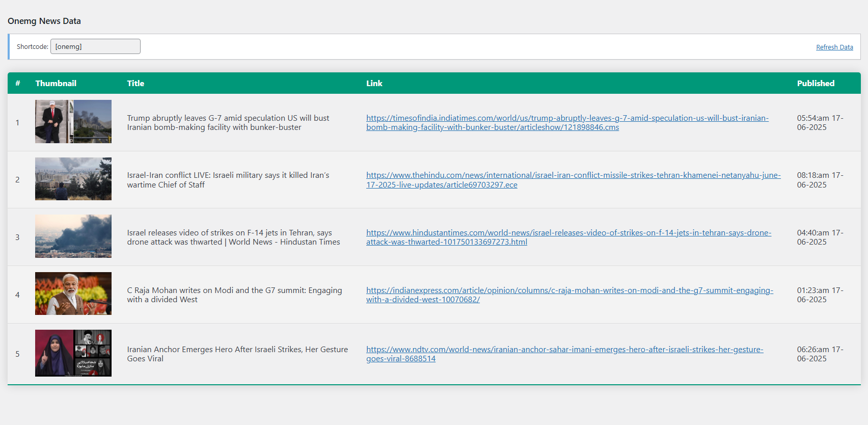Click the Link column header
This screenshot has width=868, height=425.
coord(374,84)
